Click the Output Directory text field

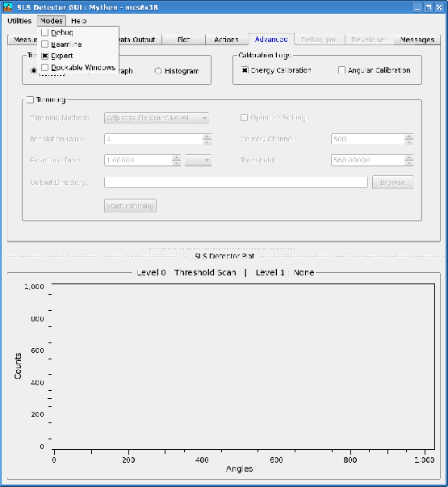[236, 183]
